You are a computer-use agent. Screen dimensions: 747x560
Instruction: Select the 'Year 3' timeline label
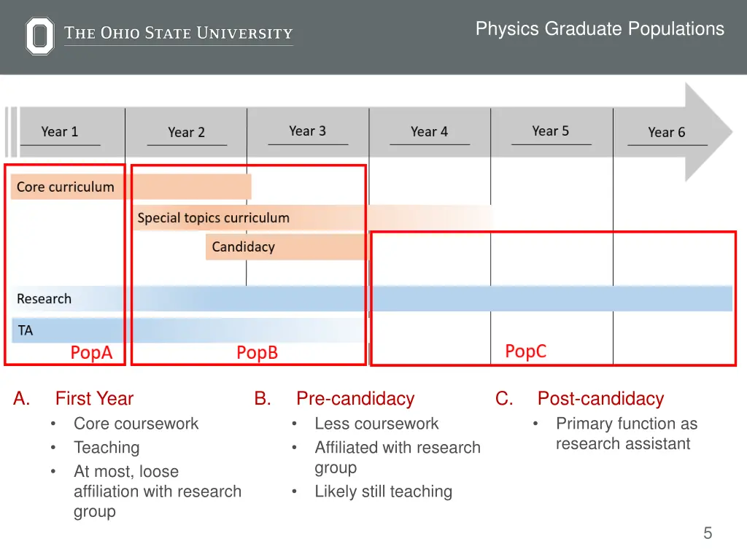pyautogui.click(x=307, y=131)
